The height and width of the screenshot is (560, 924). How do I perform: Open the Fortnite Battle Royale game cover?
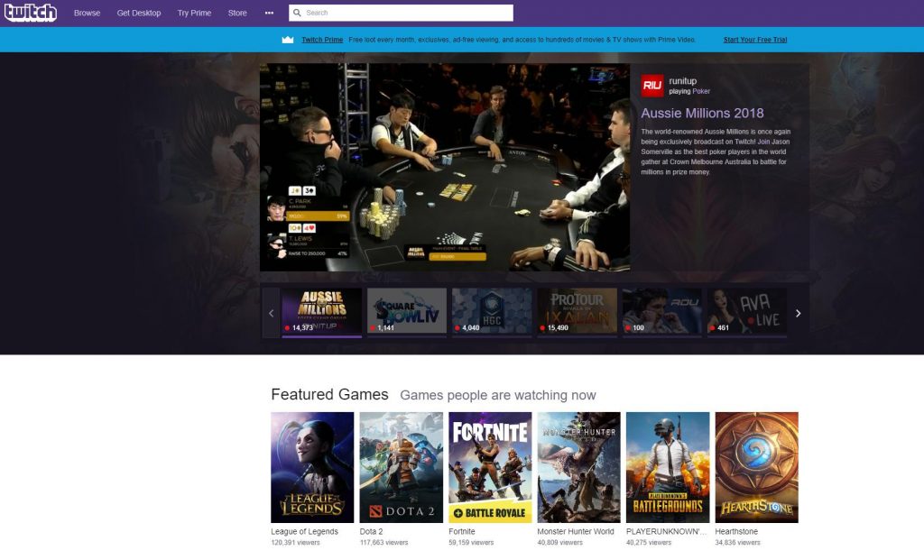(x=490, y=467)
